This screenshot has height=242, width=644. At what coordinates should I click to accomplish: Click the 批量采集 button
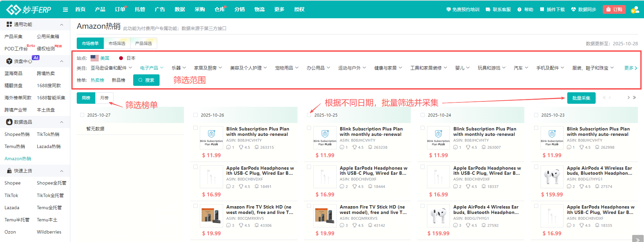tap(581, 98)
